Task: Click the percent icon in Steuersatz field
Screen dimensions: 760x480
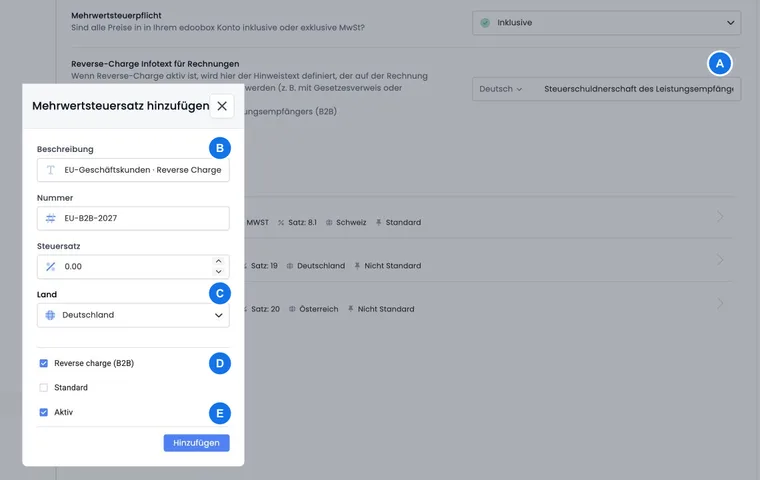Action: tap(50, 267)
